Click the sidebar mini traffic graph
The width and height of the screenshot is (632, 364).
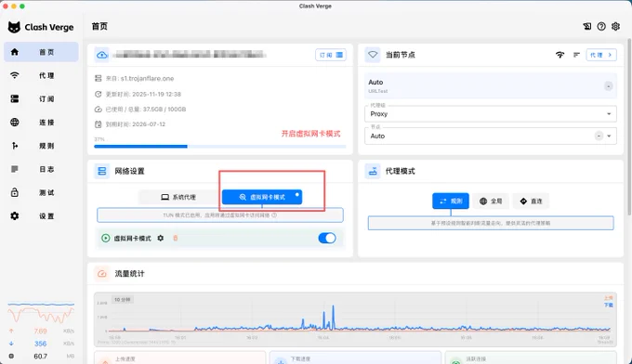click(41, 312)
